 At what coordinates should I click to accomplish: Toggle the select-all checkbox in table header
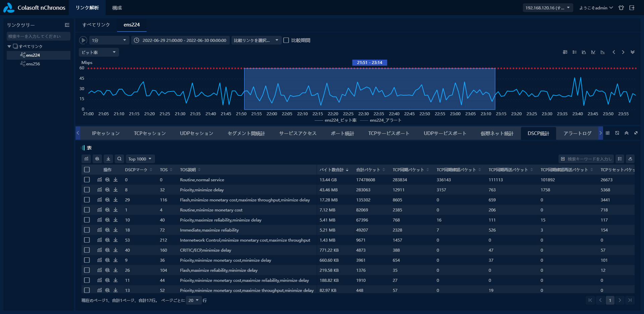pyautogui.click(x=87, y=170)
